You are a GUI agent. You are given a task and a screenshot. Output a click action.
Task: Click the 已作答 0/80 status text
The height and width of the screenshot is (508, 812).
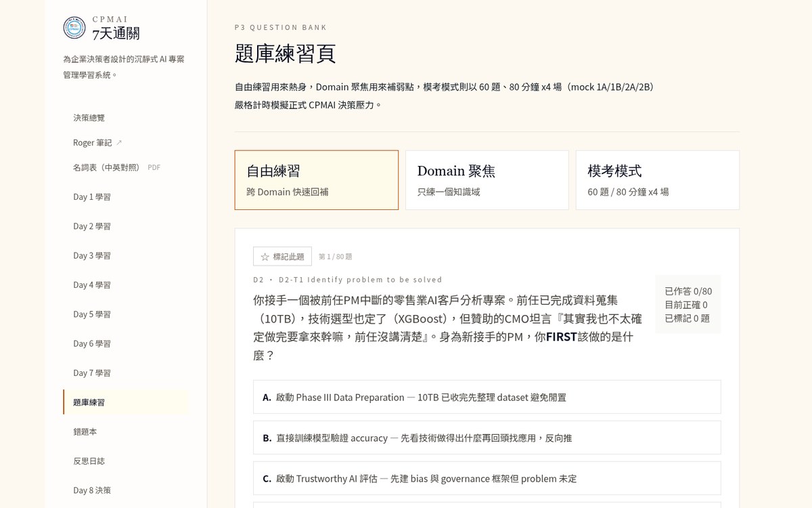click(688, 291)
